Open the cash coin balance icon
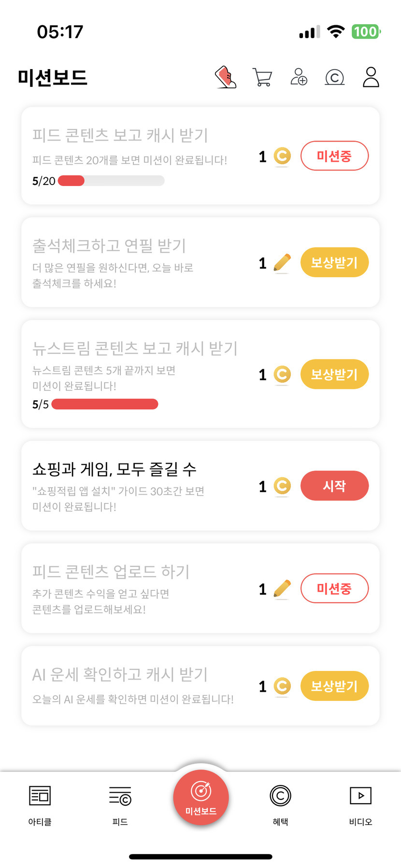 click(x=334, y=77)
